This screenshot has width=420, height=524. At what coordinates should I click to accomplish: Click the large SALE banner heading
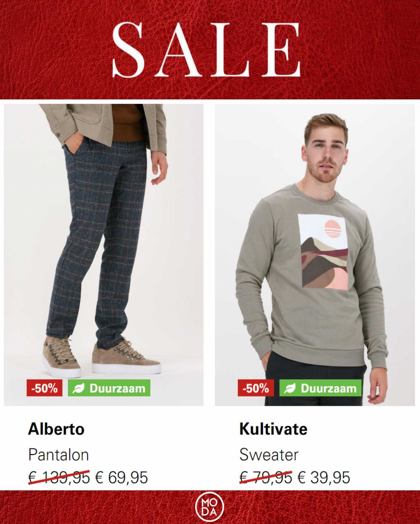(x=206, y=50)
